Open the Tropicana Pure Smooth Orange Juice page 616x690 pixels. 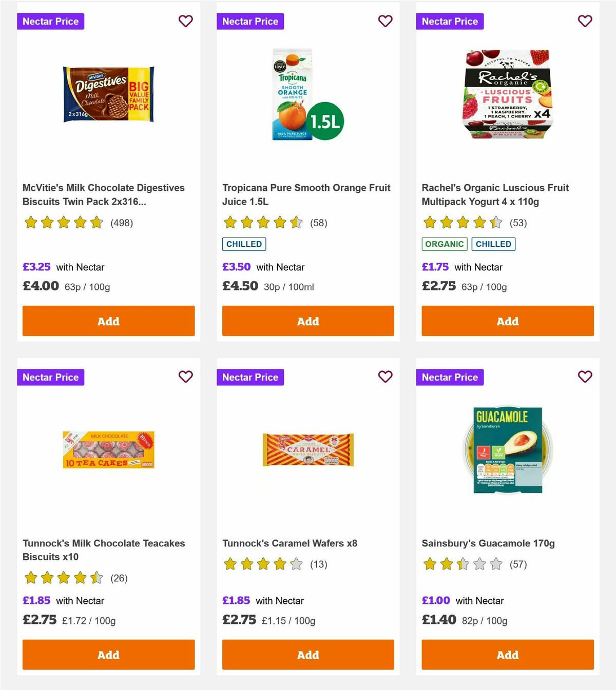(x=306, y=194)
